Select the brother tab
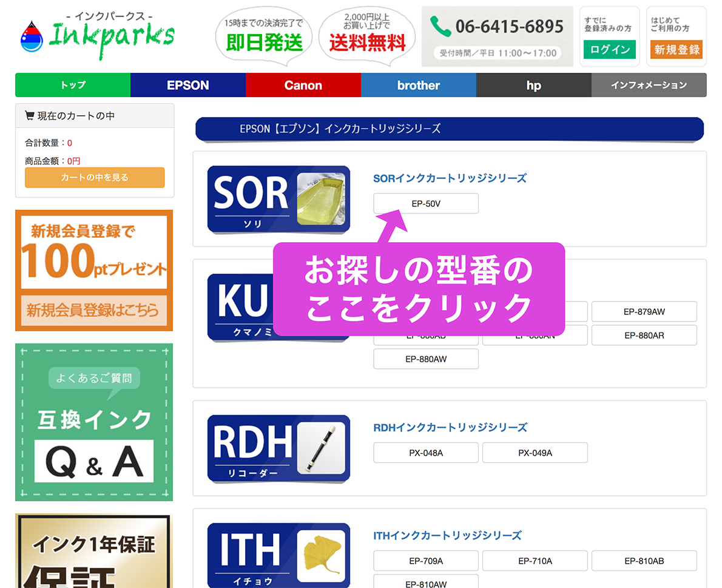Screen dimensions: 722x588 419,85
